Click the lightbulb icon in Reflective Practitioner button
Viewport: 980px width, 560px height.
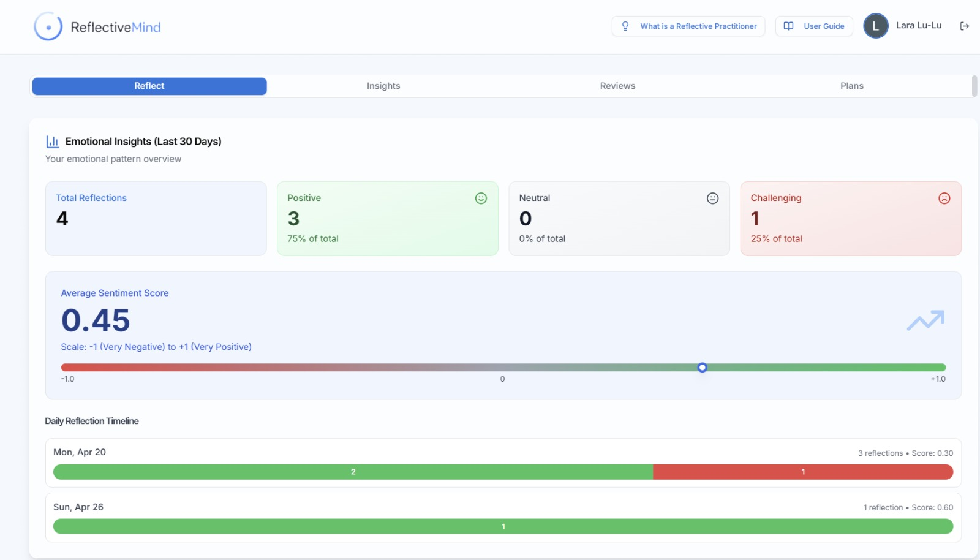coord(625,26)
